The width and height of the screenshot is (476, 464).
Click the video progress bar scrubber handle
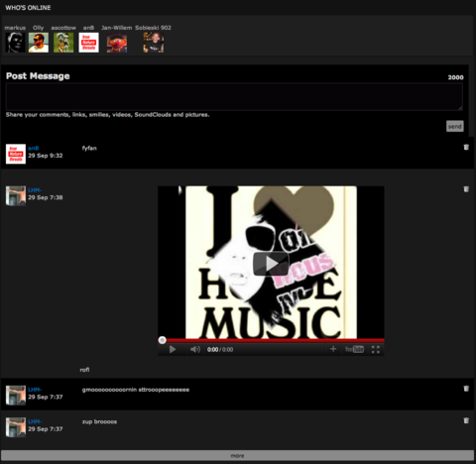(x=162, y=340)
